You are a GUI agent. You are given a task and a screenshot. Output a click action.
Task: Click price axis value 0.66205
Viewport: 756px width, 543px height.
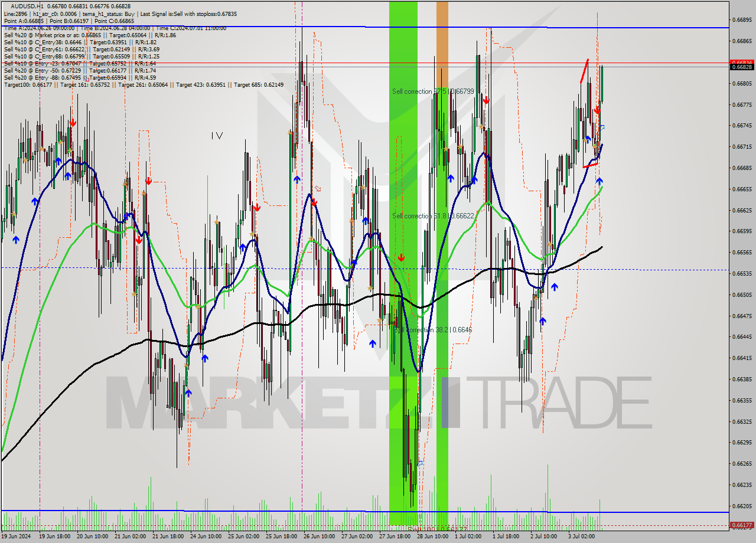coord(742,506)
